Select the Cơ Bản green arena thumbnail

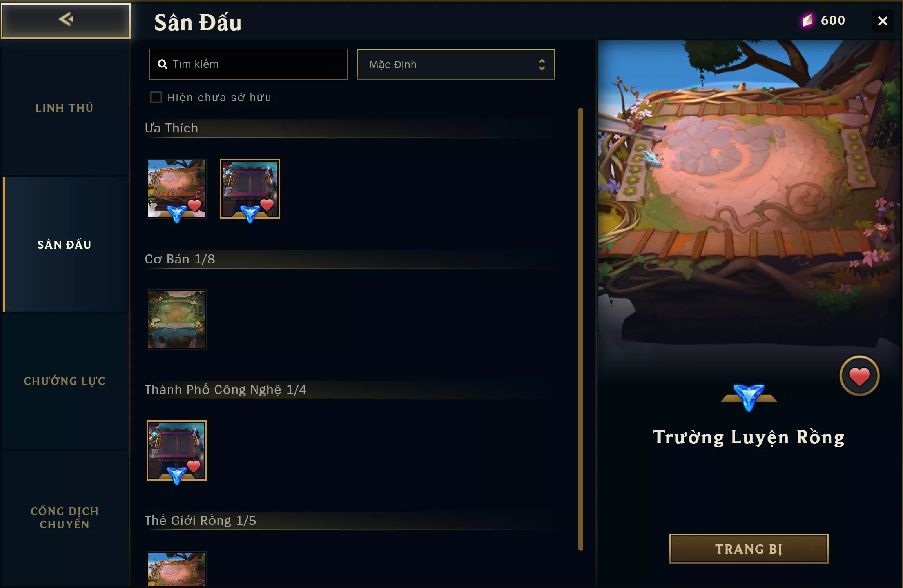(x=177, y=319)
